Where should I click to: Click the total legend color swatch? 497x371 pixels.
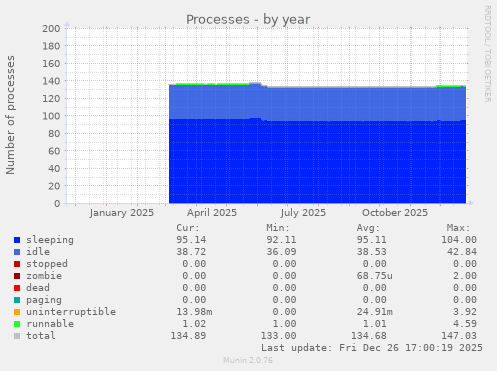click(x=17, y=336)
